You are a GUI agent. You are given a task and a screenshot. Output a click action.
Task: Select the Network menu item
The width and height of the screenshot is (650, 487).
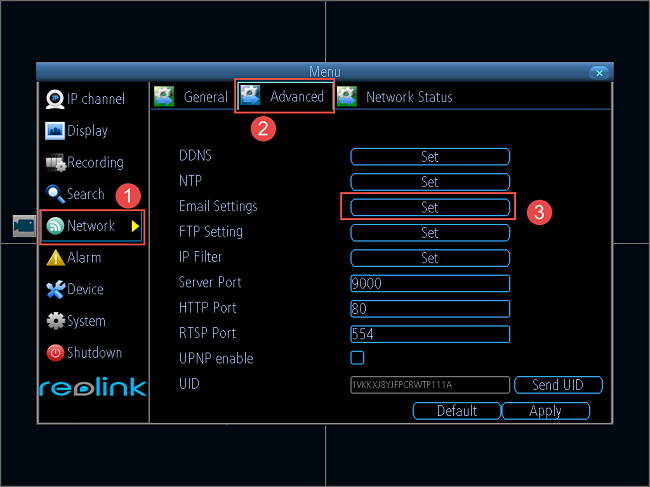click(x=92, y=227)
